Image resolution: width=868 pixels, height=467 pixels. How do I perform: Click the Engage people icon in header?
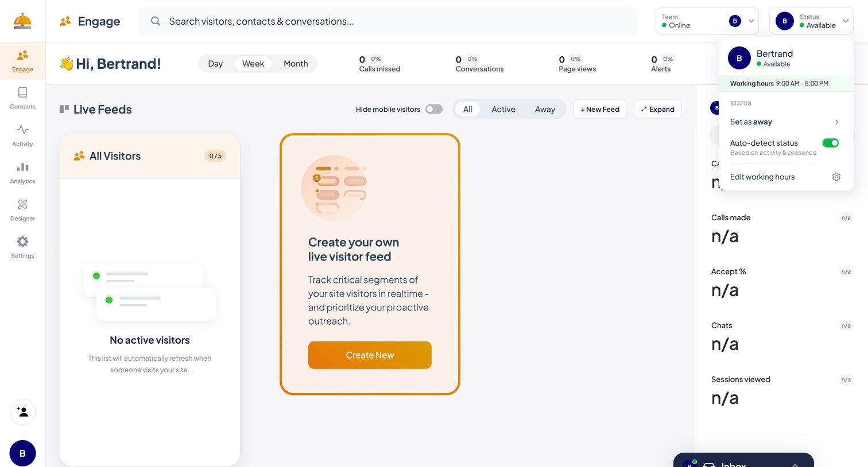[x=65, y=21]
